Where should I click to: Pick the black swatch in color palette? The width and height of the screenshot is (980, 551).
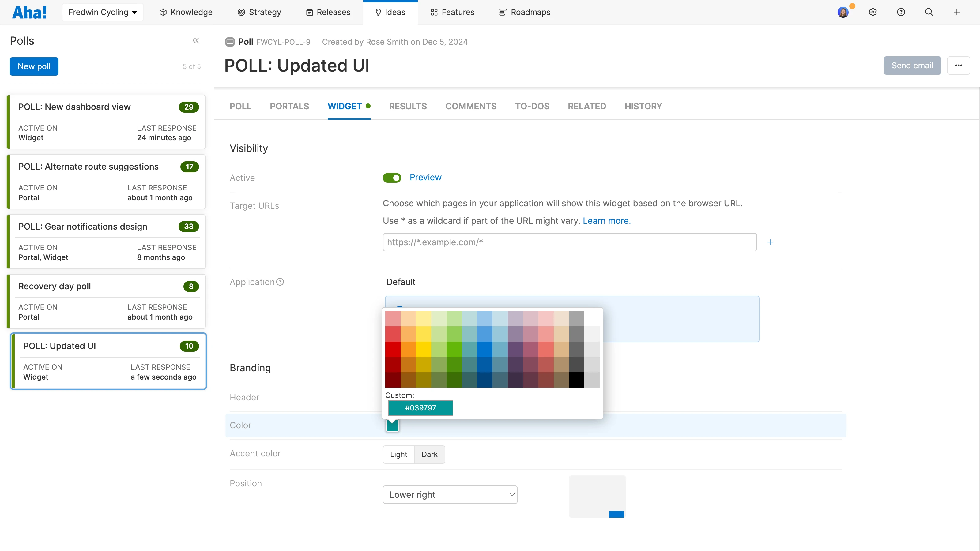pyautogui.click(x=576, y=380)
